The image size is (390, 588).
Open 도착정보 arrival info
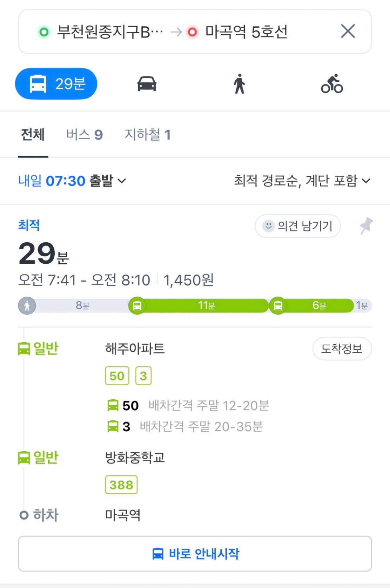click(342, 349)
